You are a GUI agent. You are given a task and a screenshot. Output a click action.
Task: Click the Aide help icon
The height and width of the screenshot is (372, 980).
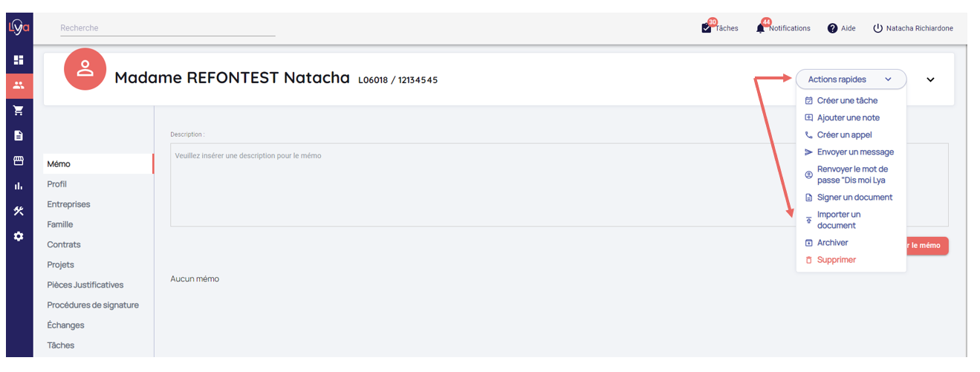pos(833,28)
